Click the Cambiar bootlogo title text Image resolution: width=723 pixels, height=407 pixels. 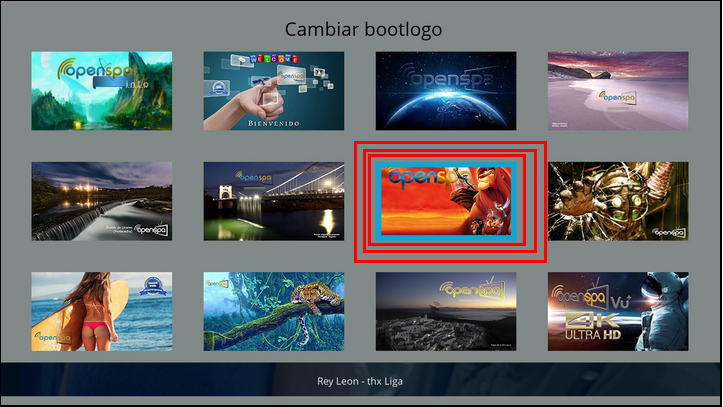(363, 30)
